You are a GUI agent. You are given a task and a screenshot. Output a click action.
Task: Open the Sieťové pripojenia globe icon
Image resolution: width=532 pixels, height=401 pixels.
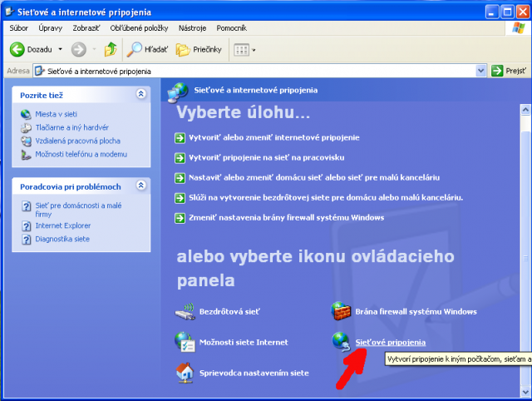[341, 342]
